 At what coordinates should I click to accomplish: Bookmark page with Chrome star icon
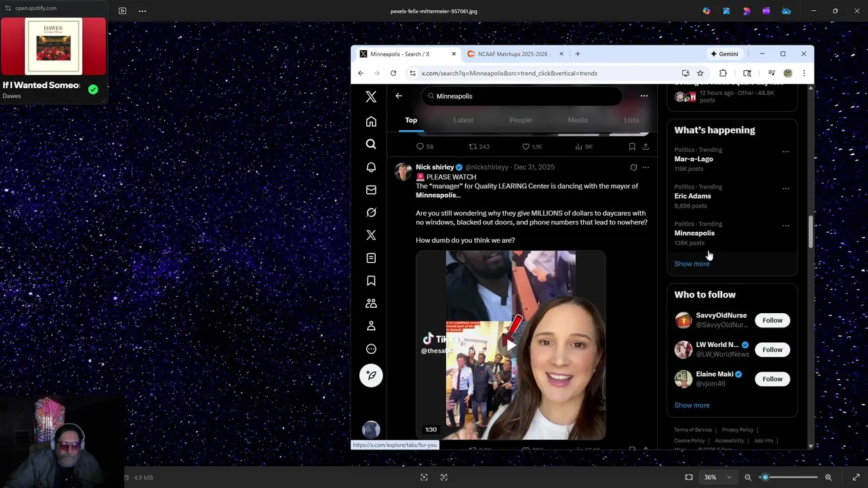click(701, 73)
